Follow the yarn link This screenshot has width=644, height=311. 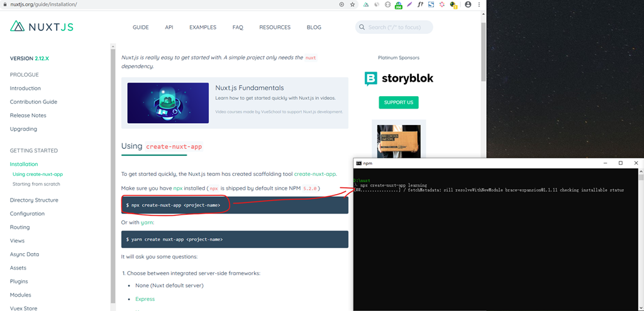pos(146,222)
